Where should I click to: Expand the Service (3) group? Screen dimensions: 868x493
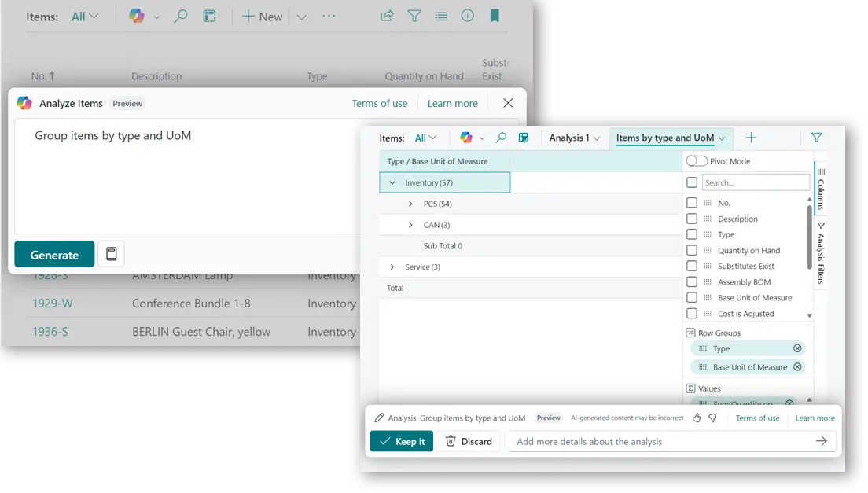click(392, 267)
